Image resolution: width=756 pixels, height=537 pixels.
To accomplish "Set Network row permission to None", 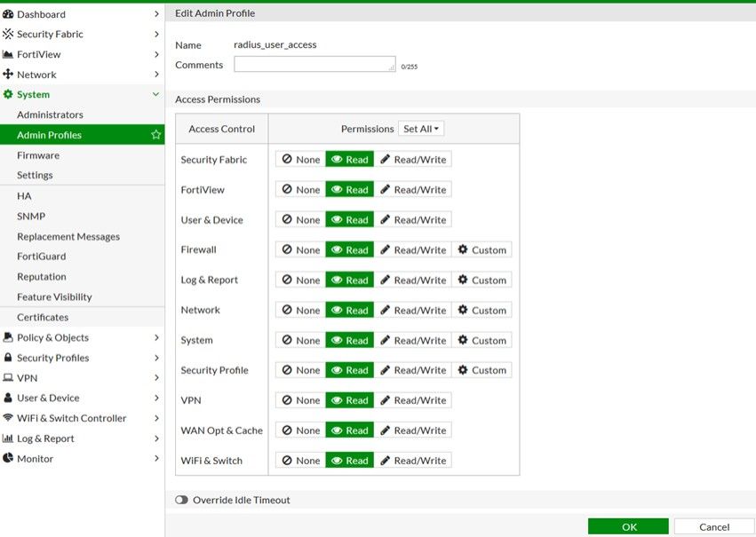I will (x=301, y=310).
